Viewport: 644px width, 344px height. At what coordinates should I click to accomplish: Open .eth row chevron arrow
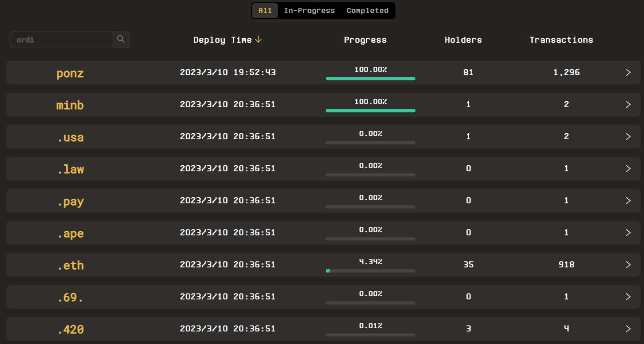(x=628, y=265)
